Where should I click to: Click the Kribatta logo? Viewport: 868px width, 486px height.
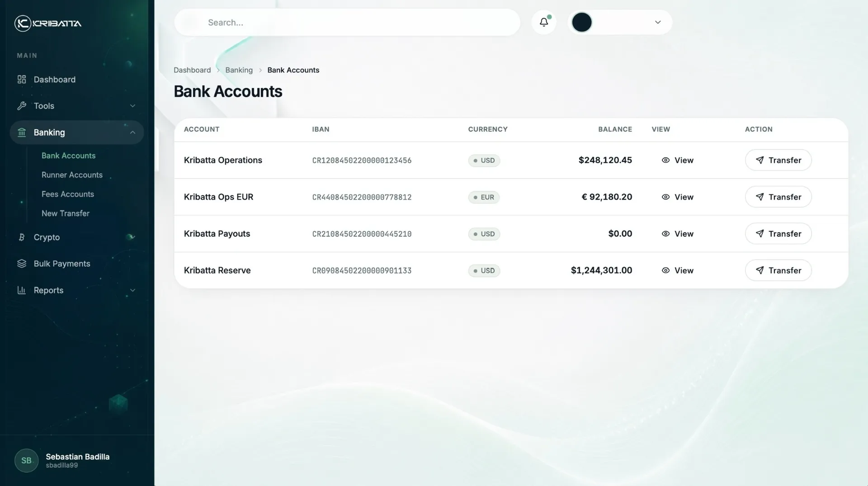(x=48, y=23)
